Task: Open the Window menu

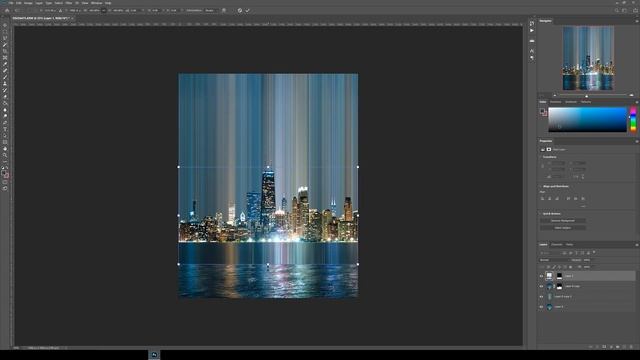Action: (96, 3)
